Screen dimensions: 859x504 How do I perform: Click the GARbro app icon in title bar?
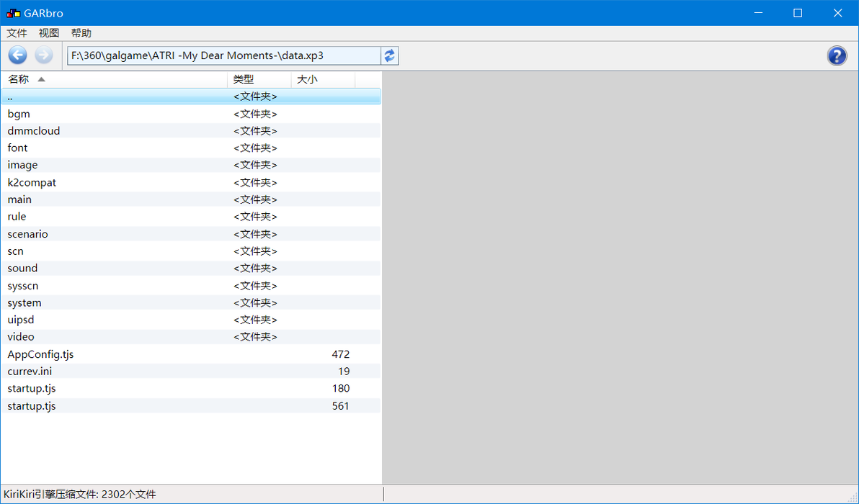pos(13,13)
